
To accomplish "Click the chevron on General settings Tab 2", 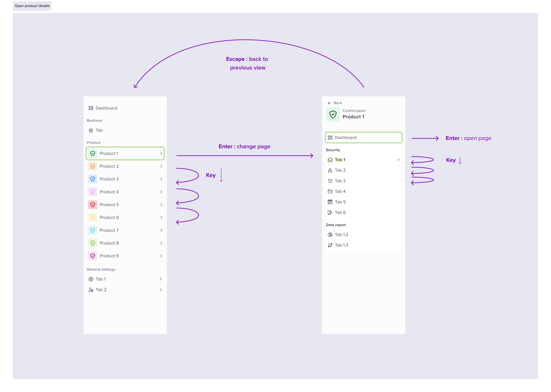I will 161,290.
